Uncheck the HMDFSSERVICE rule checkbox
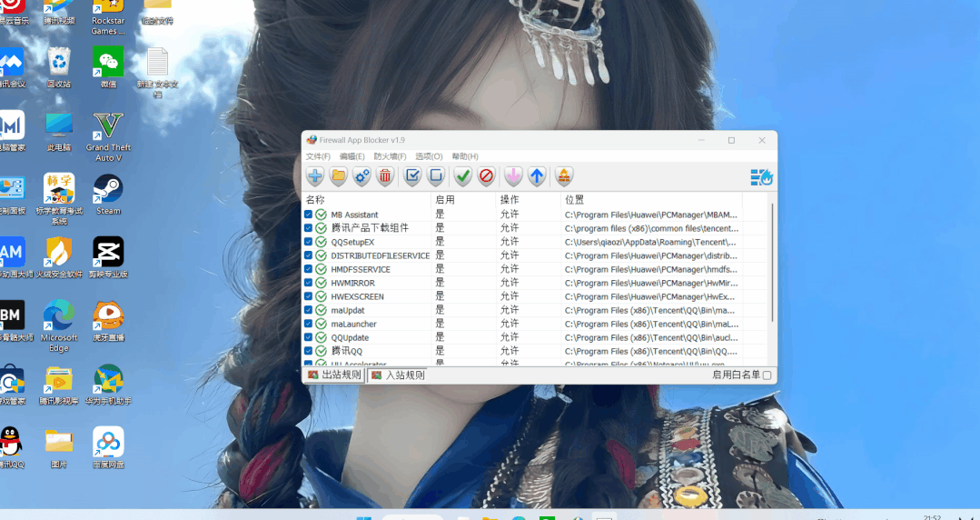This screenshot has height=520, width=980. click(308, 269)
